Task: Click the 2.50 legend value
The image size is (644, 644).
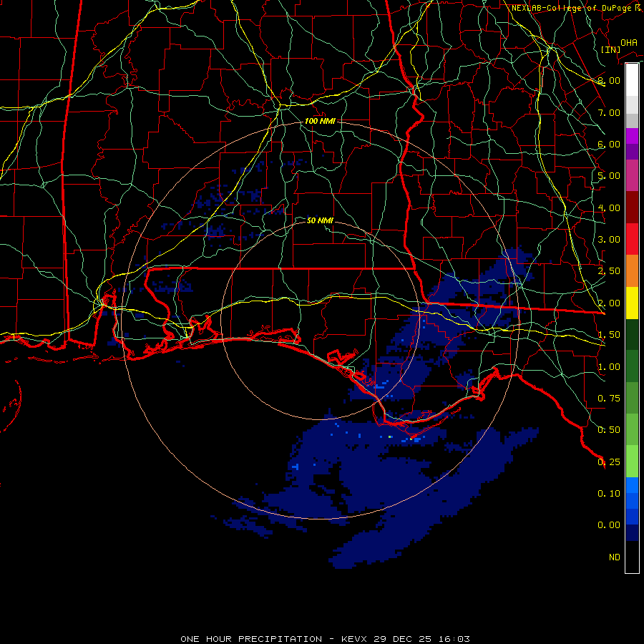Action: (x=609, y=271)
